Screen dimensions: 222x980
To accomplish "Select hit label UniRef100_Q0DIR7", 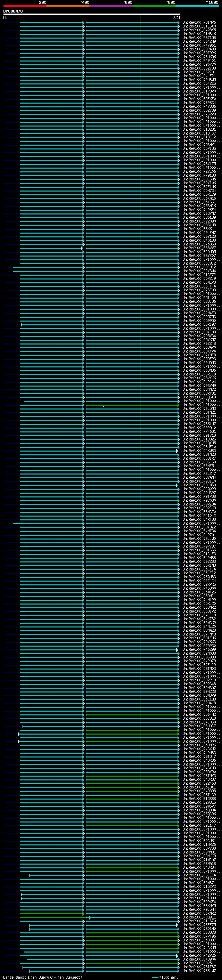I will coord(199,459).
